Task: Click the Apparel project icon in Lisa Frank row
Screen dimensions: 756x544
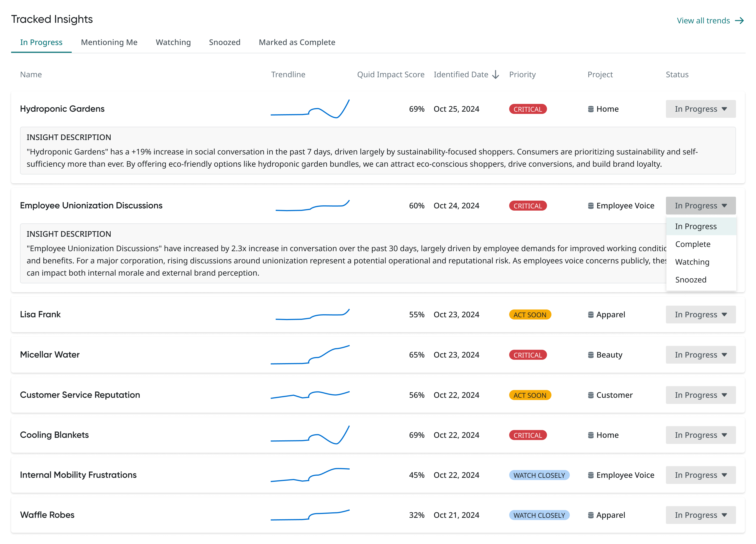Action: point(590,315)
